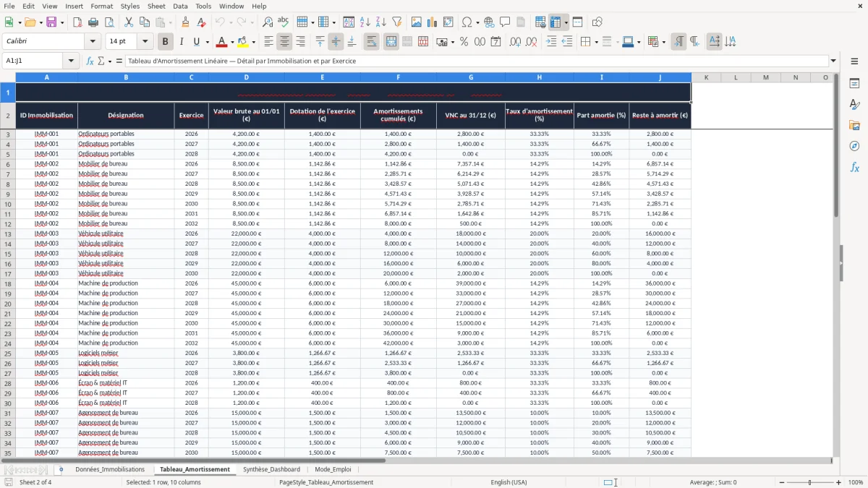868x488 pixels.
Task: Switch to the Données_Immobilisations sheet tab
Action: pos(110,469)
